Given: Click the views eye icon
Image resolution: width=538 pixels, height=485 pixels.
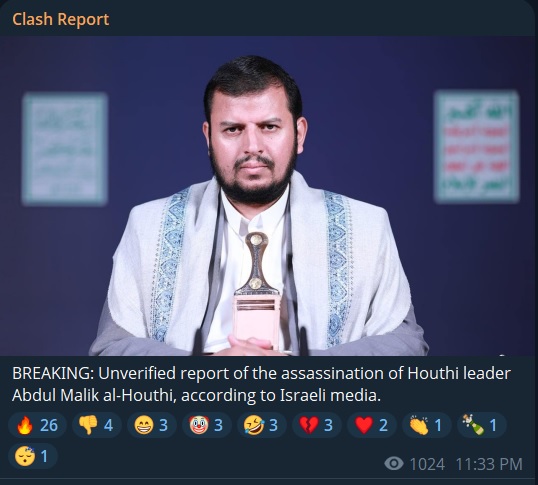Looking at the screenshot, I should (394, 464).
